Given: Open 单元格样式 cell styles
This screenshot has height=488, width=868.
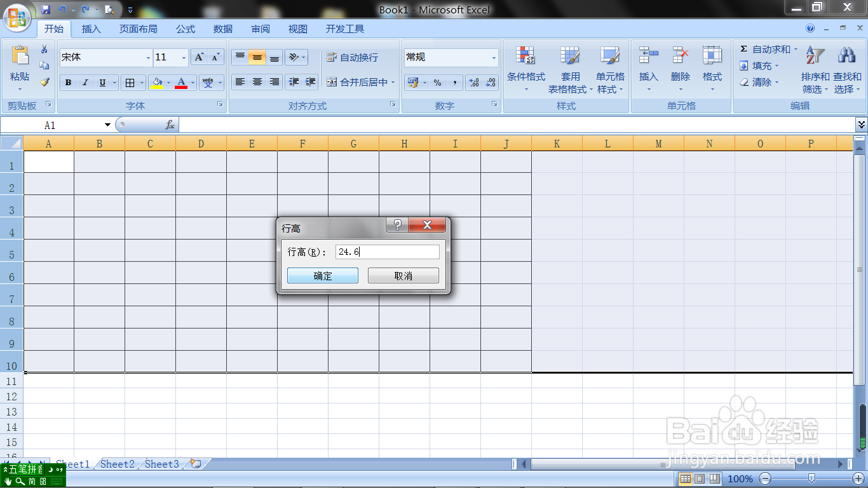Looking at the screenshot, I should (610, 69).
